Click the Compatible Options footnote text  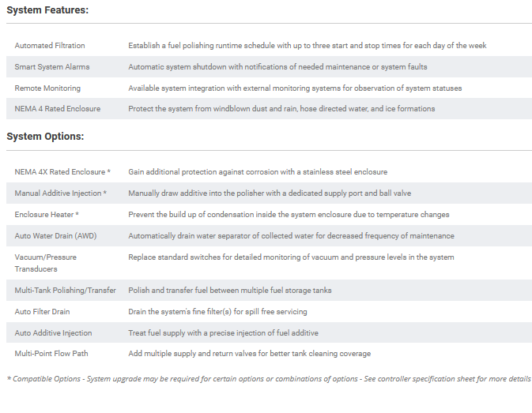(269, 379)
